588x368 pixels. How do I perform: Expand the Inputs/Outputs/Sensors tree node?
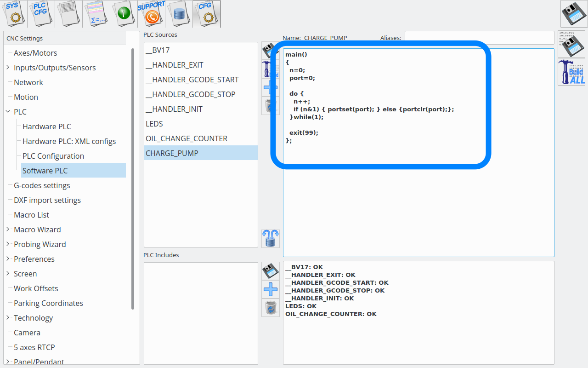[x=8, y=68]
